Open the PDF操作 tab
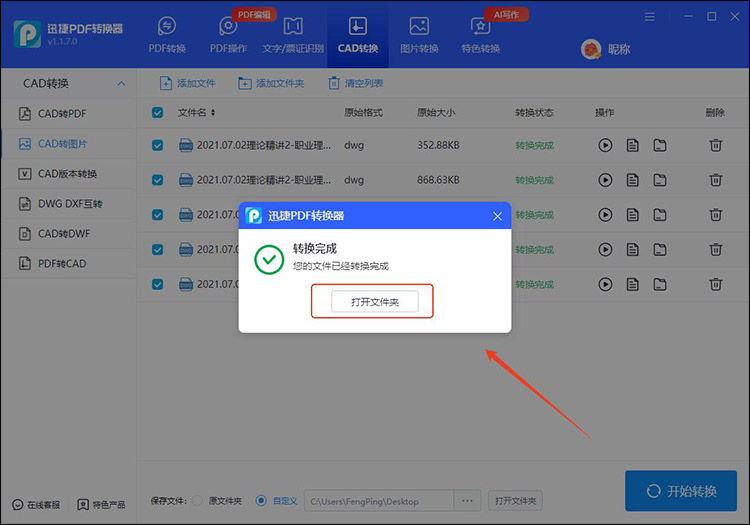This screenshot has height=525, width=750. (x=228, y=35)
